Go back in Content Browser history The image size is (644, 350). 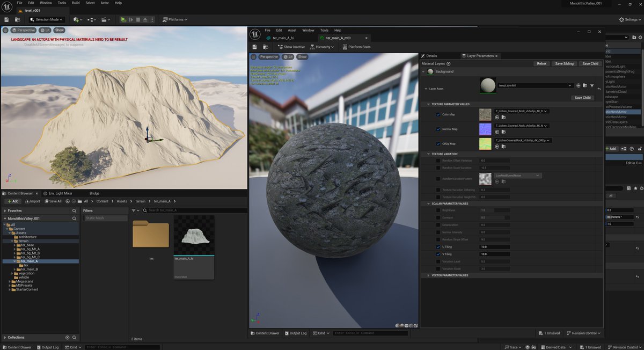click(68, 201)
